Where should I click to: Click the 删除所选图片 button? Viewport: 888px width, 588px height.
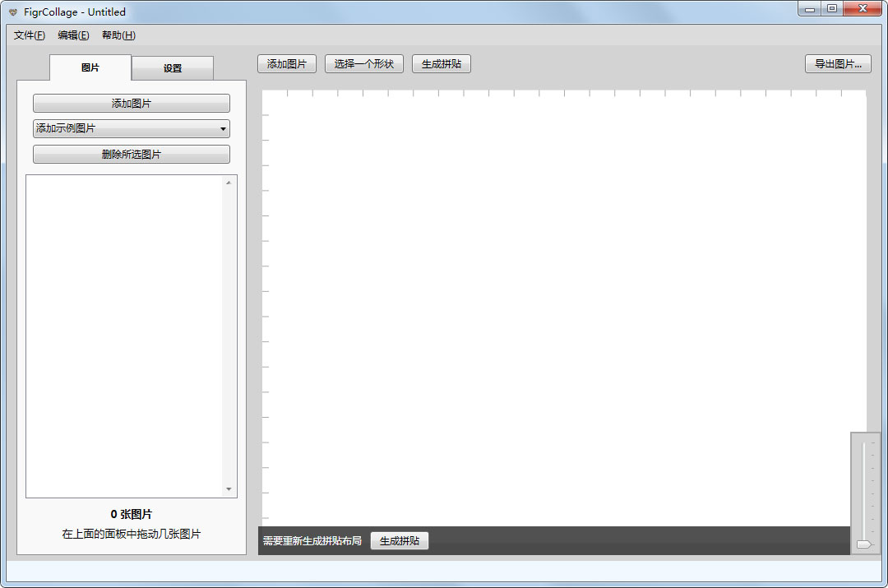(x=132, y=154)
